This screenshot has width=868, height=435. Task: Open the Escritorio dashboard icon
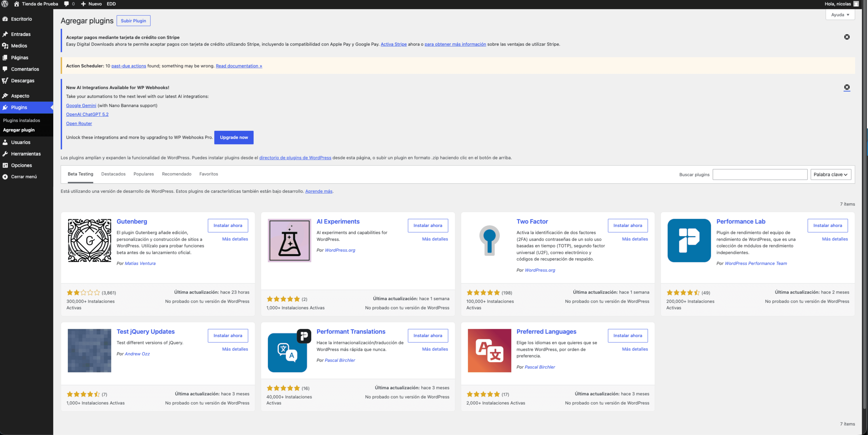click(5, 19)
